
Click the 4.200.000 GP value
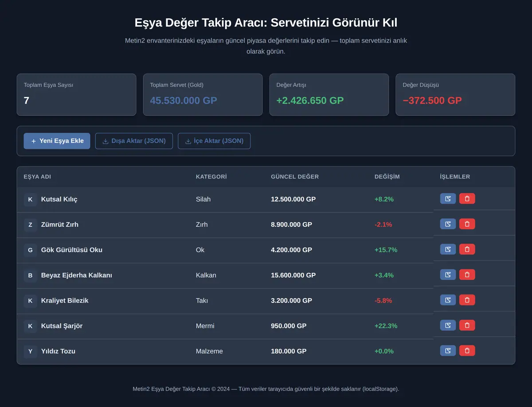pyautogui.click(x=291, y=250)
